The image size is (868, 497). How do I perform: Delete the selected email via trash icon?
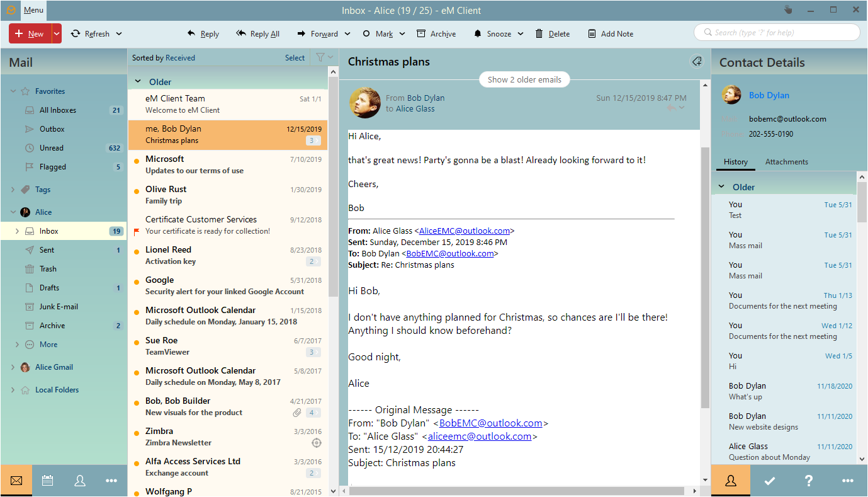click(539, 34)
